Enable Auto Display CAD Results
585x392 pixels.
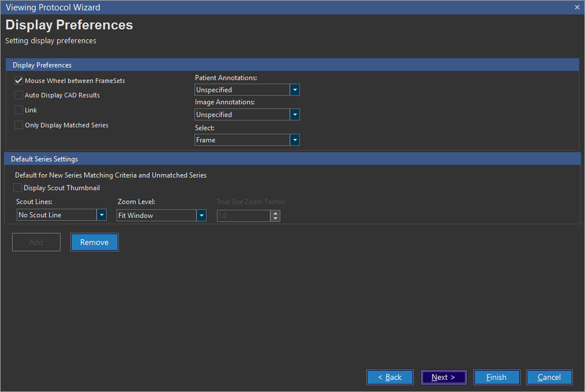[x=19, y=95]
